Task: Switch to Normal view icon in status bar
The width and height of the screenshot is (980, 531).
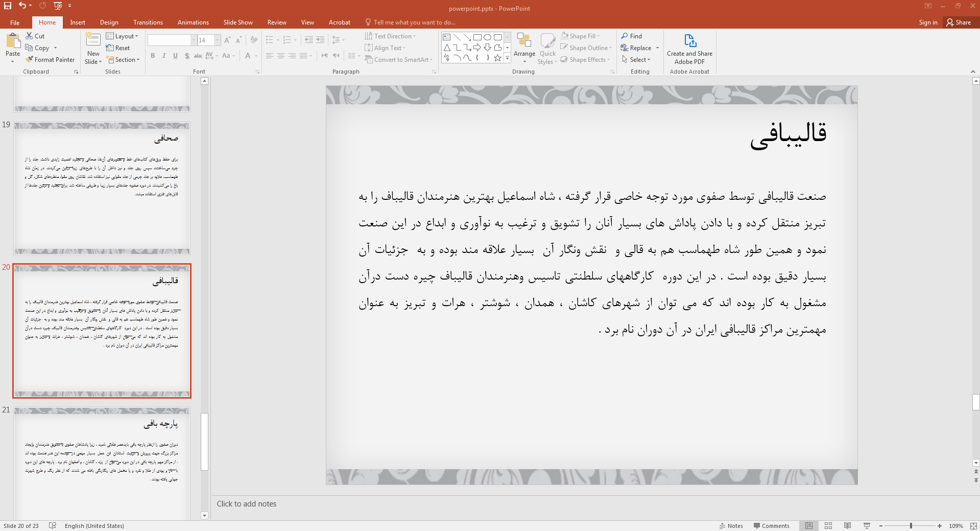Action: [x=809, y=525]
